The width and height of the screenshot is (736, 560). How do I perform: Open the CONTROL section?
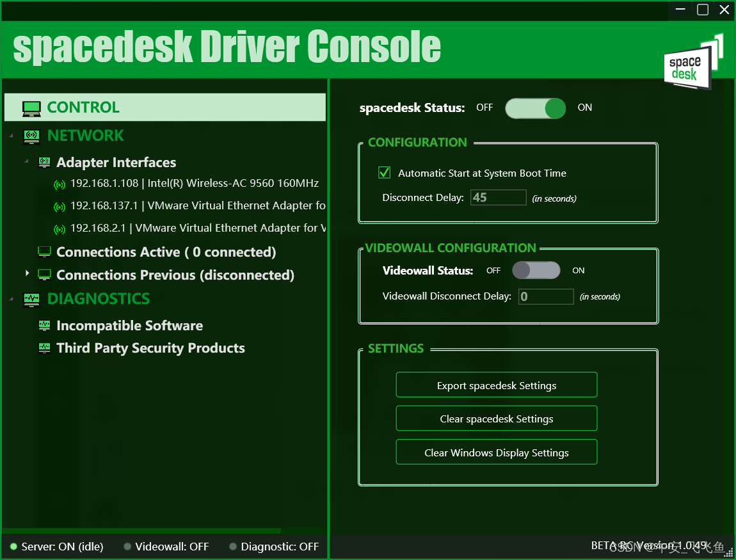164,108
